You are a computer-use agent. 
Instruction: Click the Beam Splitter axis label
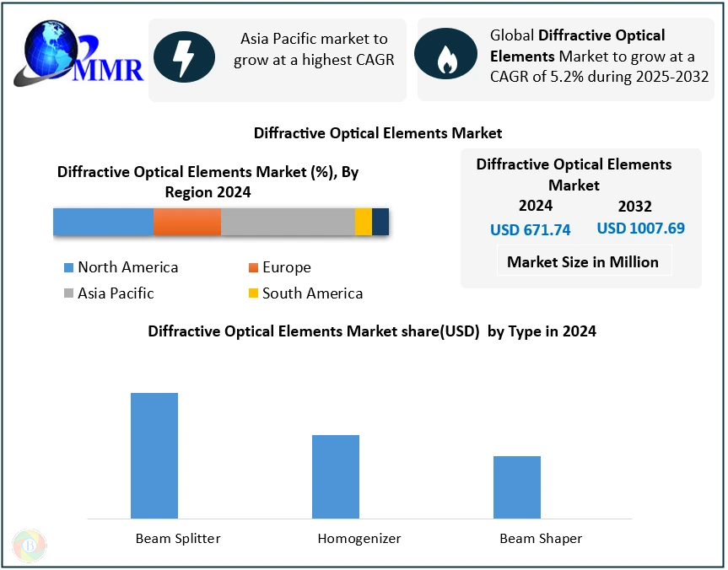pyautogui.click(x=178, y=539)
